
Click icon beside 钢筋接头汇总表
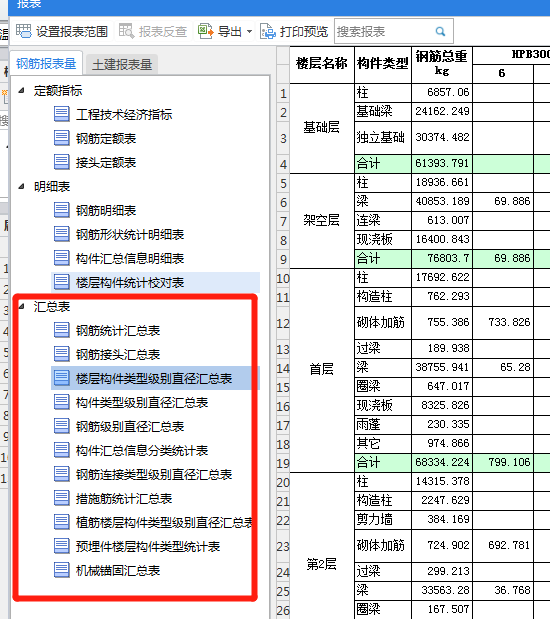(x=62, y=354)
